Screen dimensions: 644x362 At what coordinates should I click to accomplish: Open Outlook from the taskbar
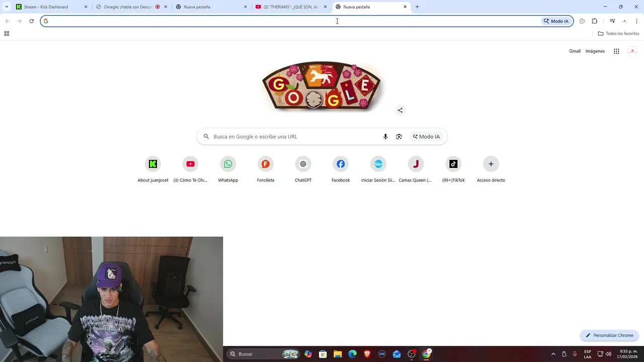[397, 354]
